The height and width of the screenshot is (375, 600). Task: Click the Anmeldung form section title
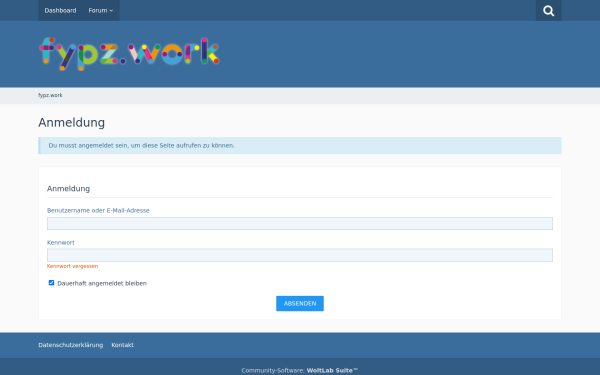tap(68, 189)
